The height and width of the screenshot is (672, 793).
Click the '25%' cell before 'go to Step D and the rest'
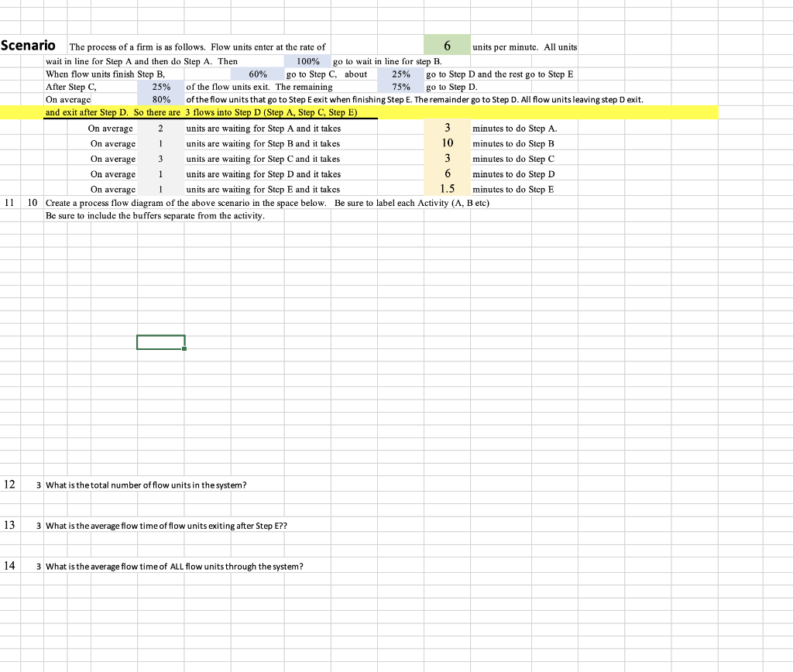pyautogui.click(x=400, y=74)
